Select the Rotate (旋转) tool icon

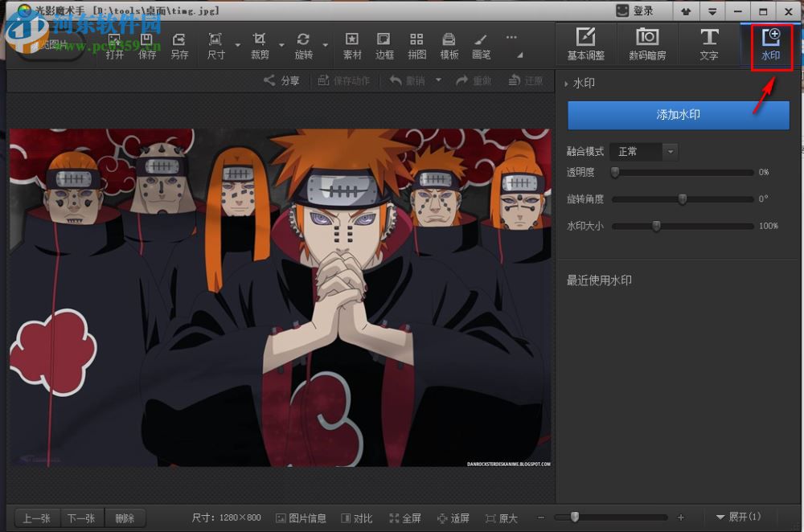tap(303, 46)
